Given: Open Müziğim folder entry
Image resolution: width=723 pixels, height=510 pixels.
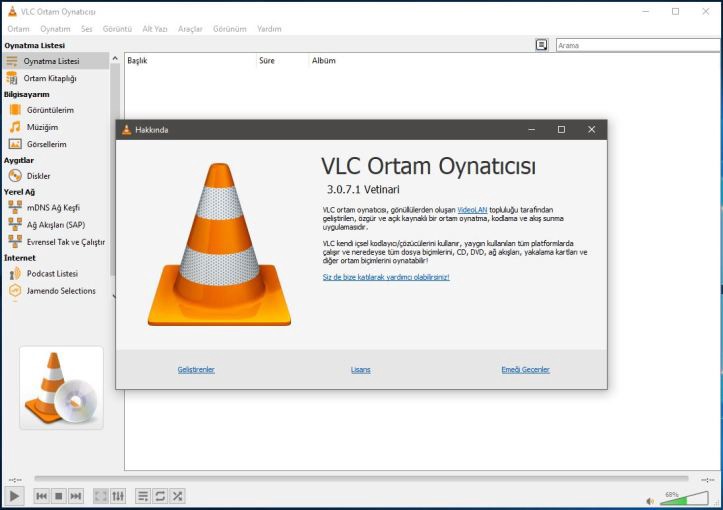Looking at the screenshot, I should pos(42,127).
